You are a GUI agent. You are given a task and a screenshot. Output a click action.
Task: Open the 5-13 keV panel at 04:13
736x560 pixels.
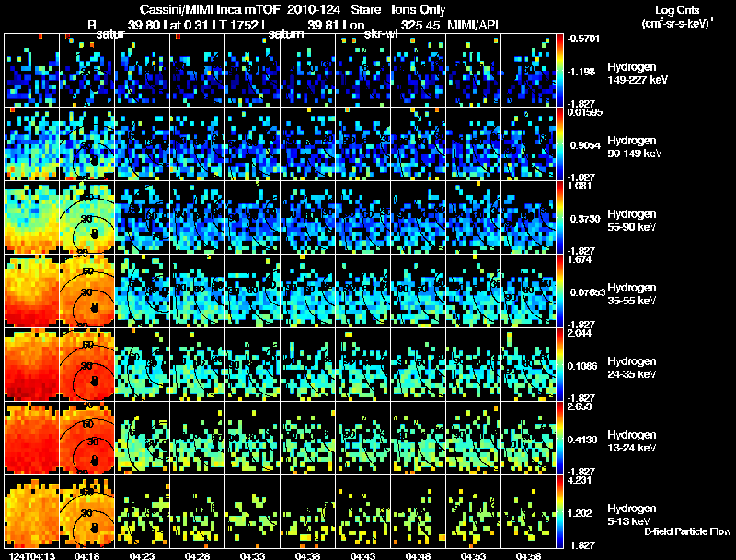[x=30, y=511]
